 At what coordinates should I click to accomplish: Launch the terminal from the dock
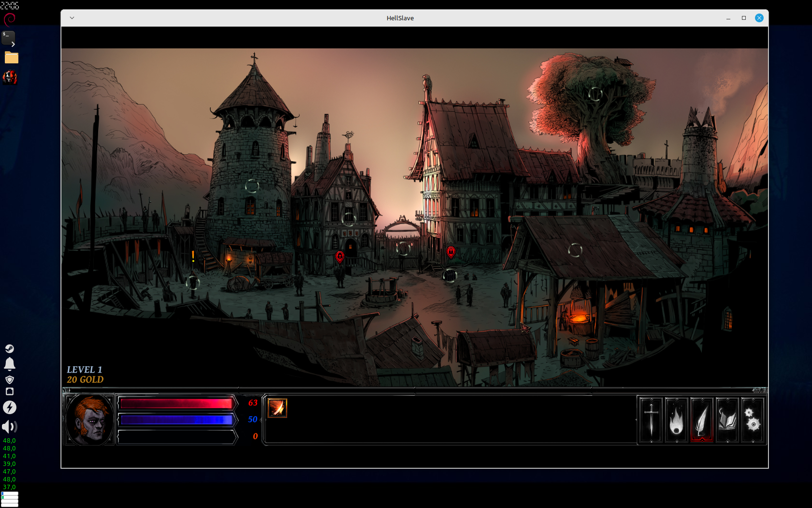(9, 38)
